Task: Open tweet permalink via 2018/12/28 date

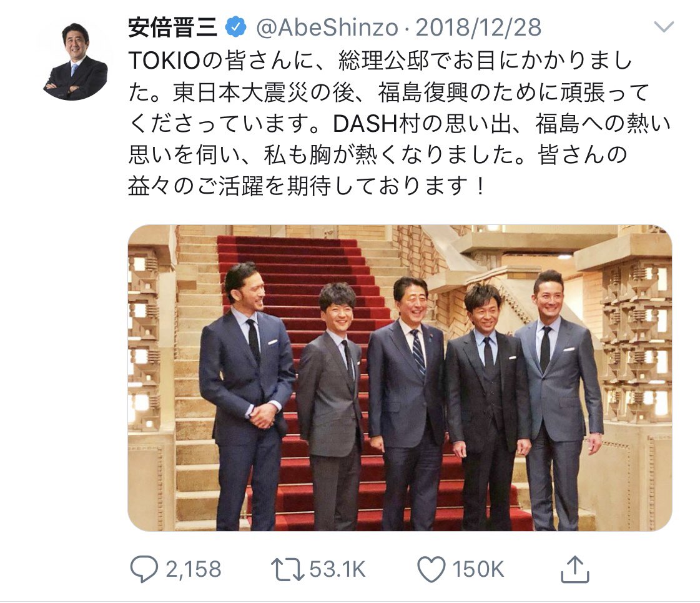Action: point(478,27)
